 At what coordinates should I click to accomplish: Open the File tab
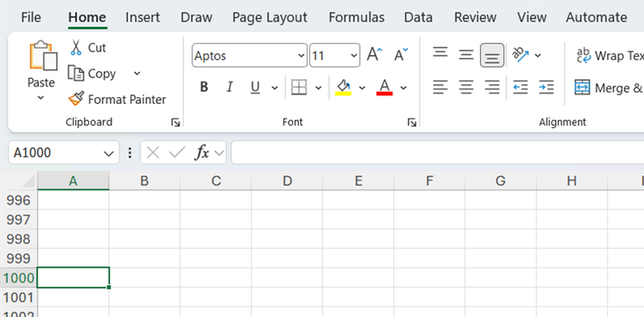point(31,17)
